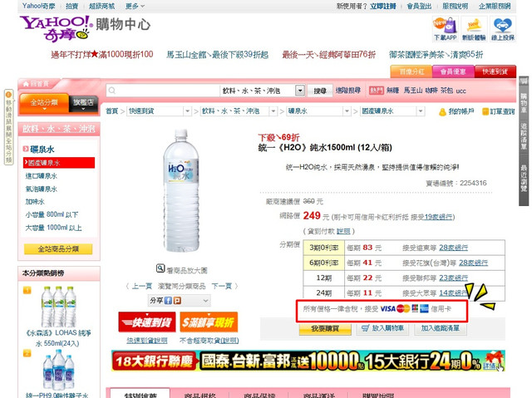
Task: Go to 上一頁 previous product
Action: 141,286
